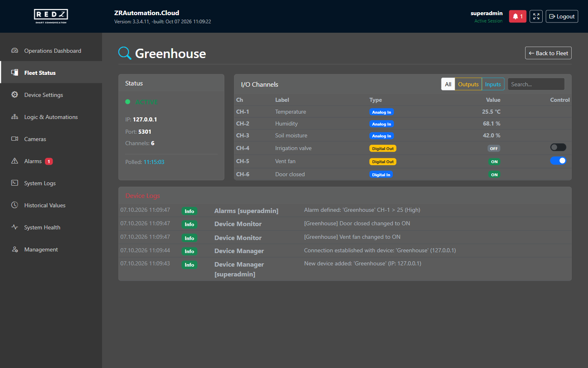Click the Fleet Status devices icon
The height and width of the screenshot is (368, 588).
click(15, 73)
